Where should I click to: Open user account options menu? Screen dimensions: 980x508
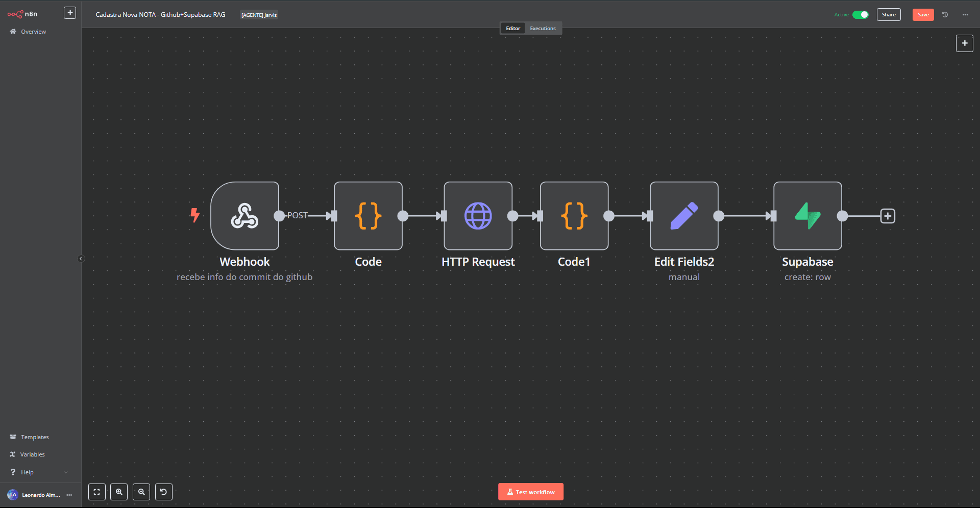[69, 495]
